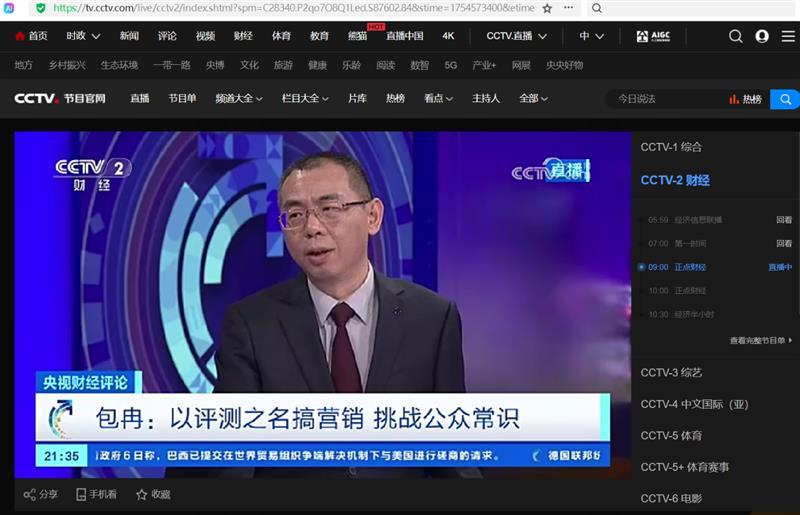Click the browser search magnifier beside the address bar

tap(596, 8)
